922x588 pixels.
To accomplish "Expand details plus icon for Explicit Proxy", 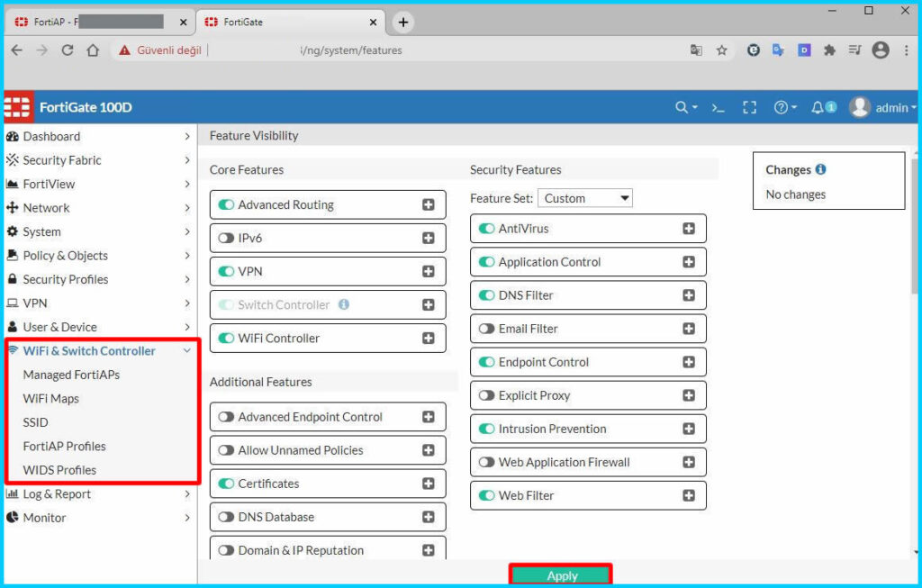I will (x=689, y=395).
